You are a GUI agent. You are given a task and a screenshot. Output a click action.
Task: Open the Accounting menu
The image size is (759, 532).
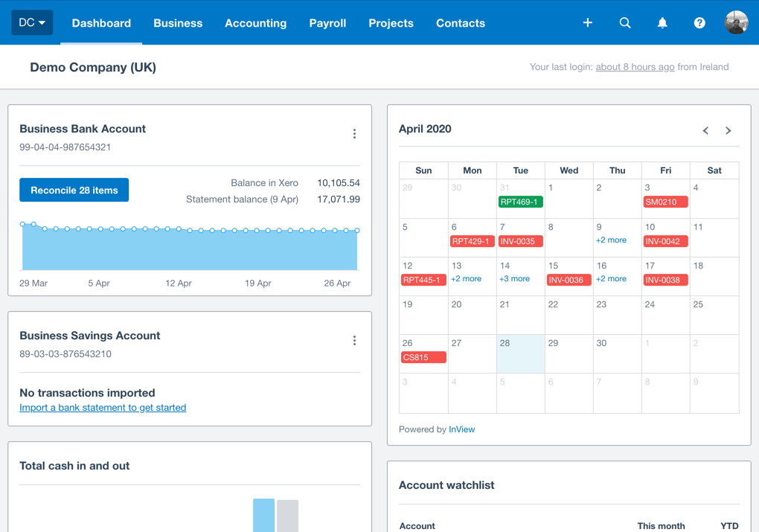pos(255,23)
